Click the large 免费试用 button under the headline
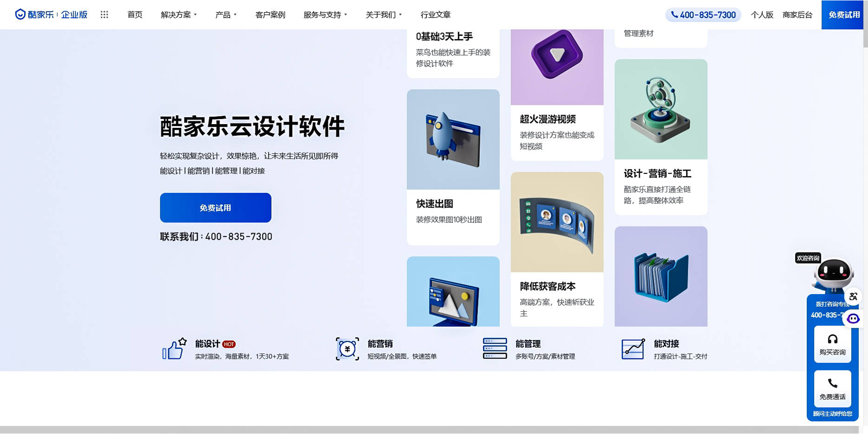The width and height of the screenshot is (868, 434). 215,208
